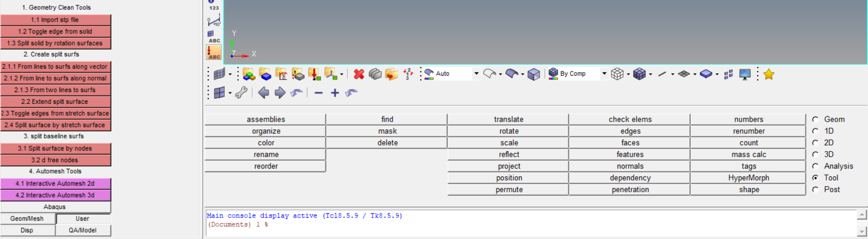Toggle the orange ABC load labels icon

pyautogui.click(x=214, y=52)
